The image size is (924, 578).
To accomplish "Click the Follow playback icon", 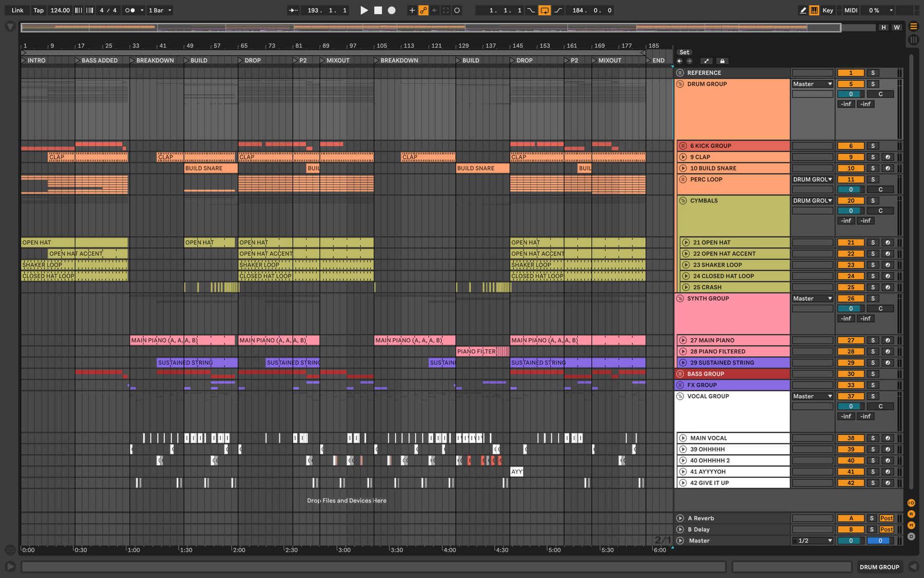I will tap(293, 10).
